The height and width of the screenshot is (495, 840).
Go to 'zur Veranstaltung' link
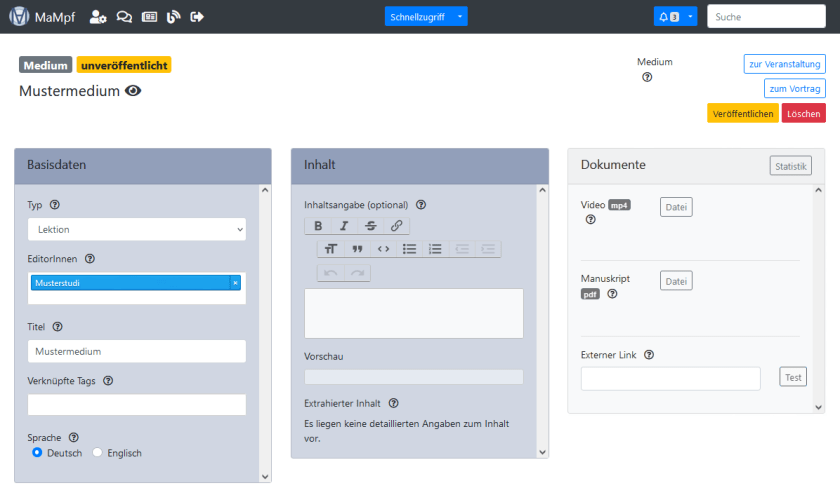[x=784, y=64]
